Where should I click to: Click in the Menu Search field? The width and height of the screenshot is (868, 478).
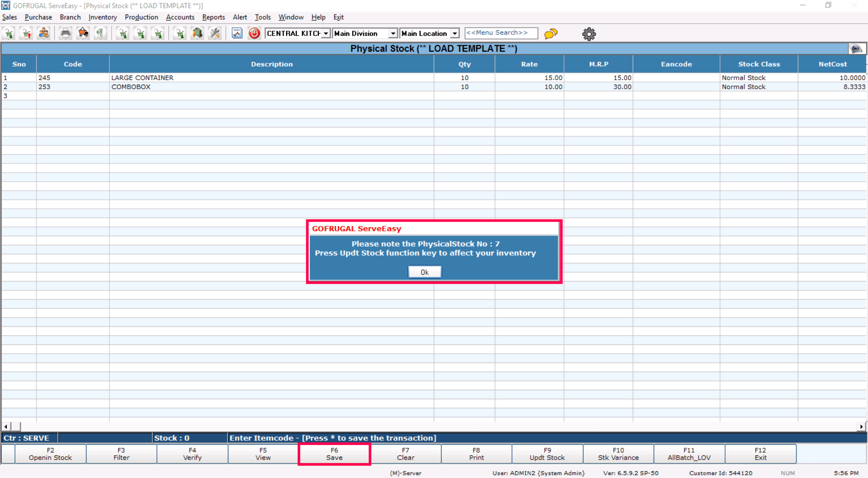pyautogui.click(x=501, y=33)
